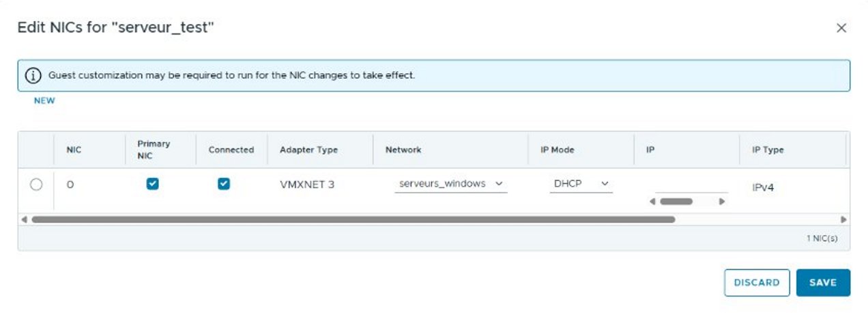The image size is (868, 313).
Task: Open the serveurs_windows network dropdown
Action: click(450, 184)
